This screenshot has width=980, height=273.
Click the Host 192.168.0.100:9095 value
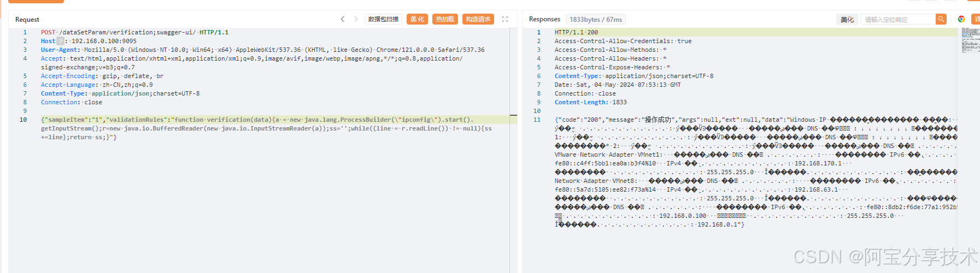[104, 41]
